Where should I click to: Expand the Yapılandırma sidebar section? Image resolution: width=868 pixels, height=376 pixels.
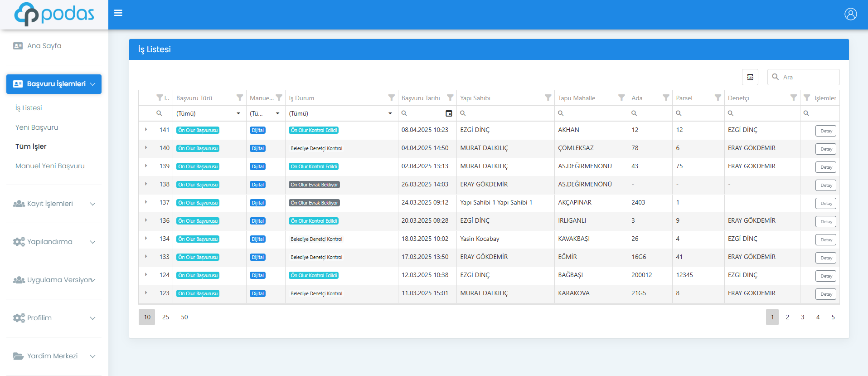(54, 242)
